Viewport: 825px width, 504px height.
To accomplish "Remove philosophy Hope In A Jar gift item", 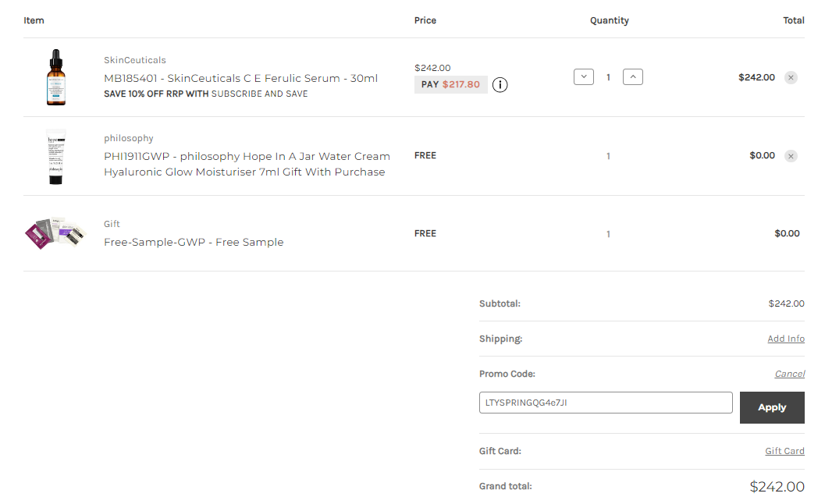I will [791, 156].
